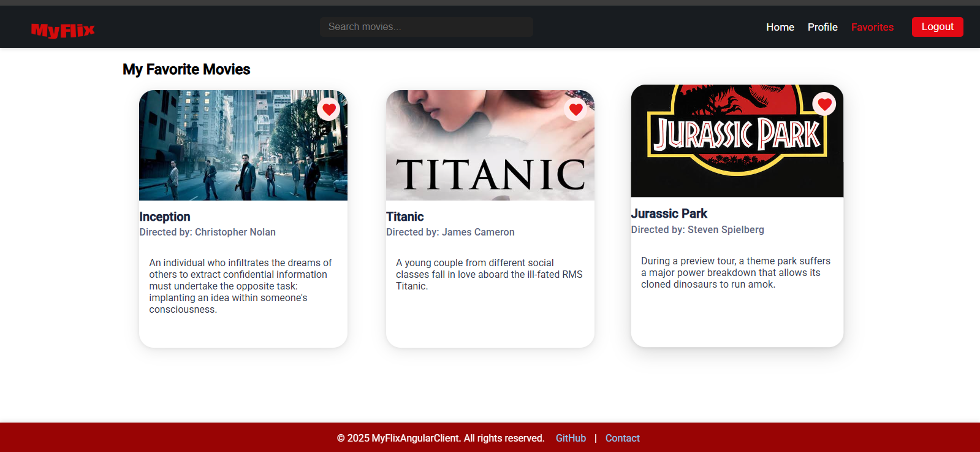The width and height of the screenshot is (980, 452).
Task: Open the Profile page
Action: [822, 27]
